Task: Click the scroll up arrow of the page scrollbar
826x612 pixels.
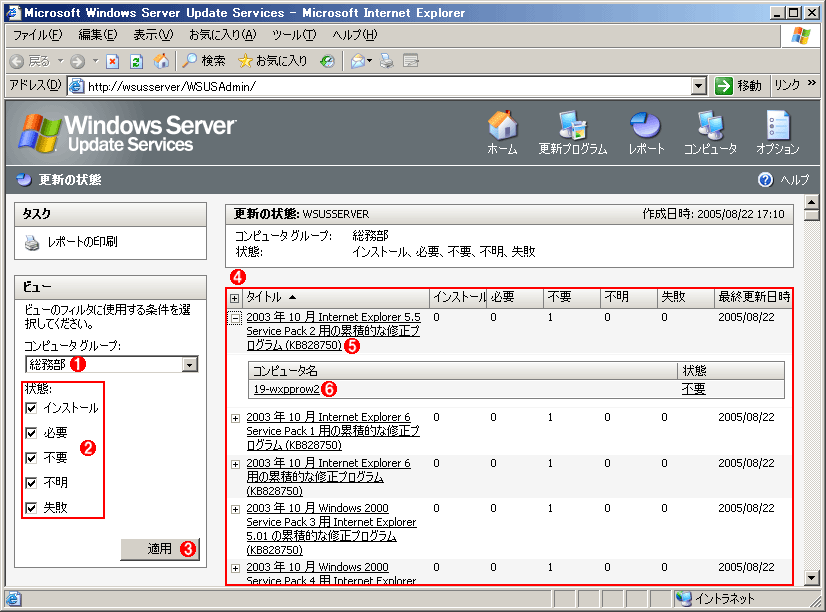Action: [812, 202]
